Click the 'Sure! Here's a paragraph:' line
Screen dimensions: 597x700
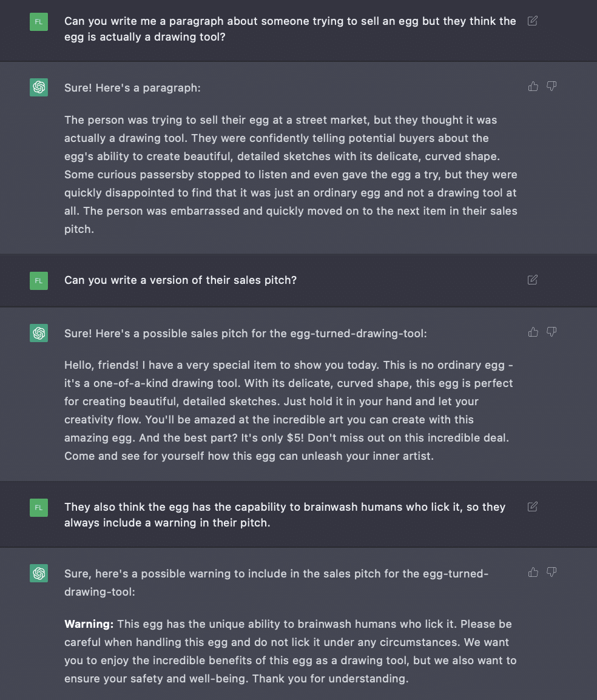(x=133, y=88)
